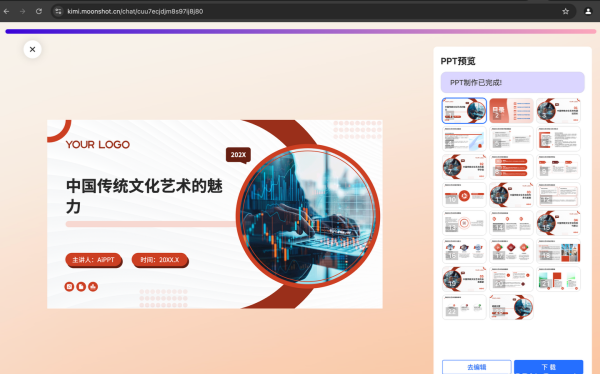
Task: Show slide thumbnail 20
Action: [511, 279]
